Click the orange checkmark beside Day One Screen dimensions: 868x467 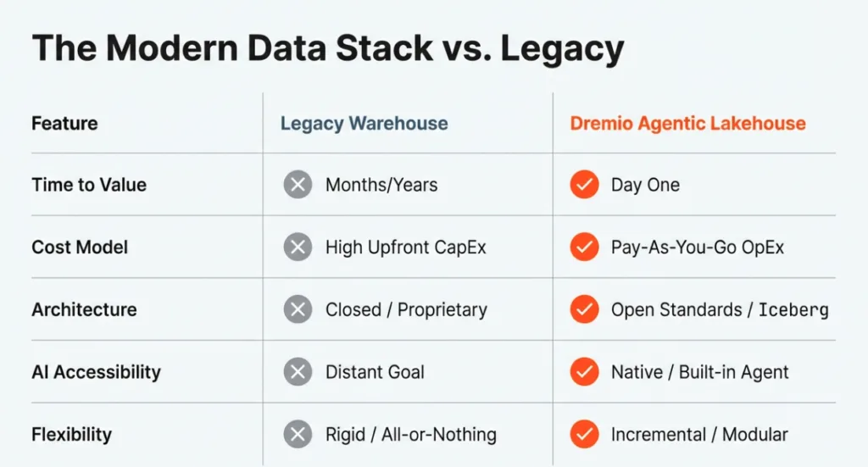click(584, 185)
